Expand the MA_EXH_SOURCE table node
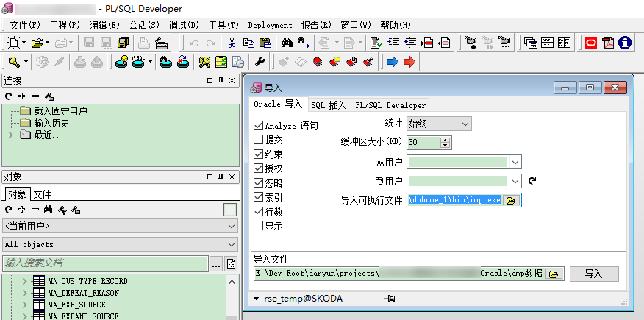The height and width of the screenshot is (320, 644). point(25,305)
